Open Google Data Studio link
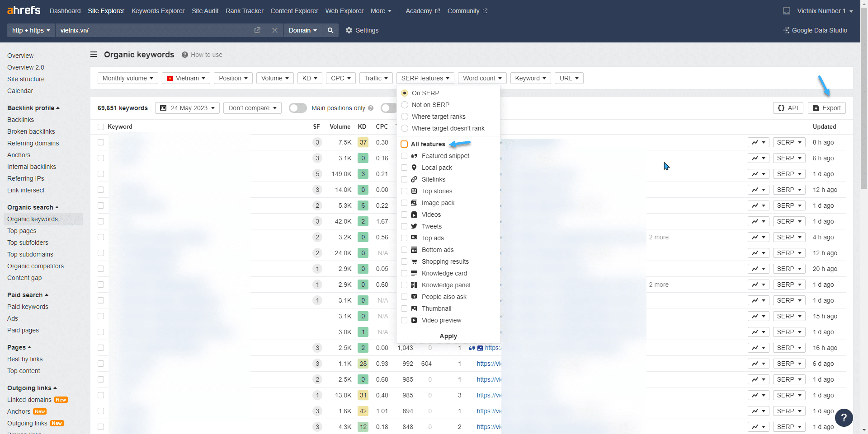The width and height of the screenshot is (868, 434). (815, 30)
